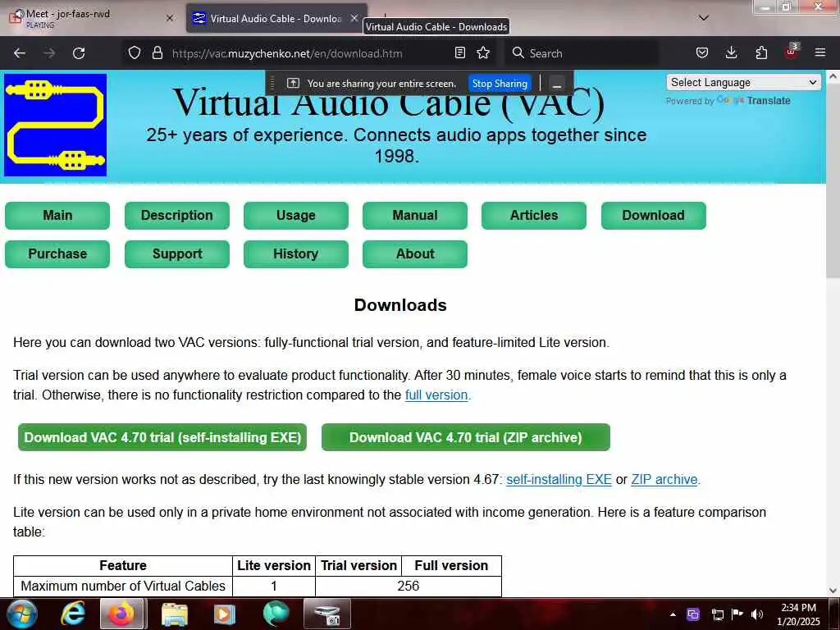
Task: Go to the Support page
Action: click(177, 254)
